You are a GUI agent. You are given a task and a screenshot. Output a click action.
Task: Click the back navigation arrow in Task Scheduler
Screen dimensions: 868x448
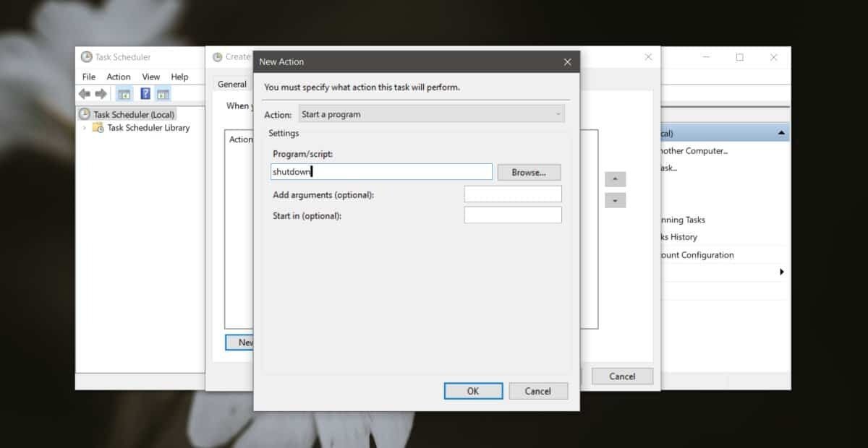pyautogui.click(x=85, y=93)
